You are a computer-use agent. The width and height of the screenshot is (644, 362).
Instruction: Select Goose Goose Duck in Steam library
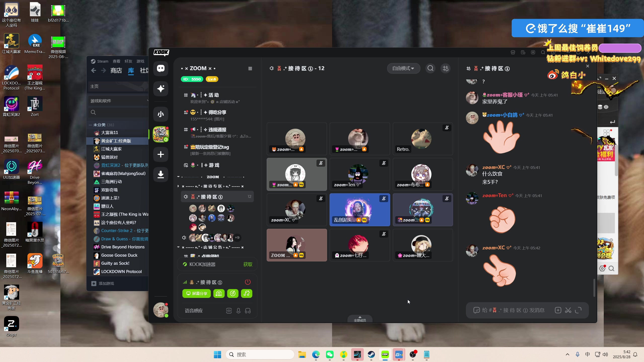(119, 255)
